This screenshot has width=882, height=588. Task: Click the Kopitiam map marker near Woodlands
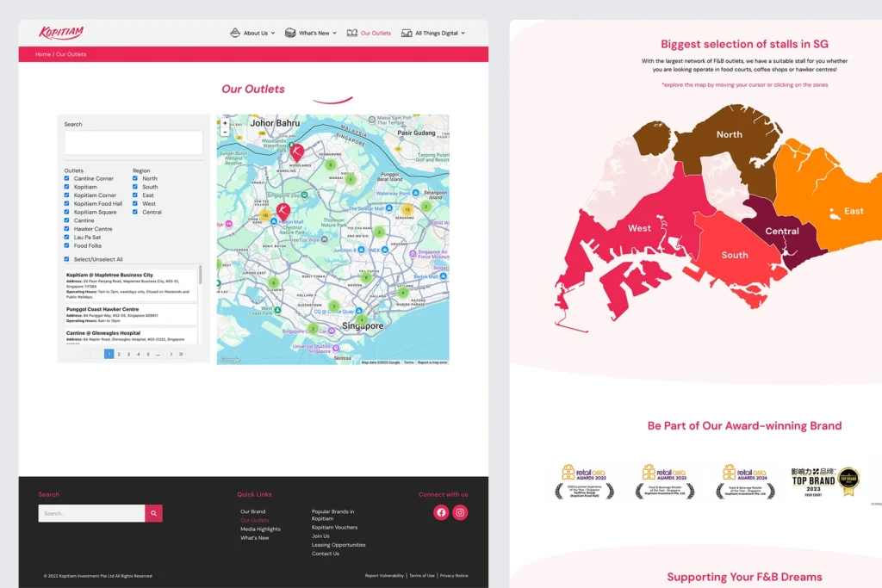coord(296,152)
